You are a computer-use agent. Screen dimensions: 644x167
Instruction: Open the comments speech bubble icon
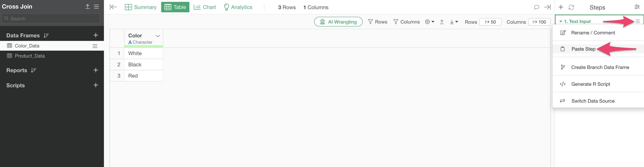537,7
